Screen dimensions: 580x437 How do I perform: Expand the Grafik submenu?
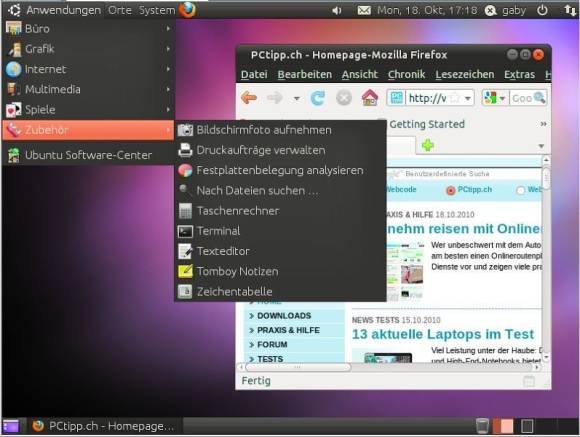pos(88,49)
